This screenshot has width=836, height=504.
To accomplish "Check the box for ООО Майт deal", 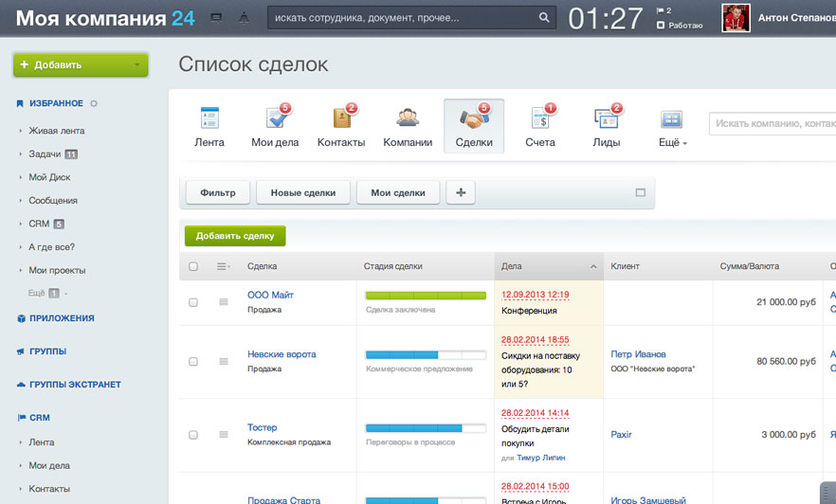I will tap(193, 302).
